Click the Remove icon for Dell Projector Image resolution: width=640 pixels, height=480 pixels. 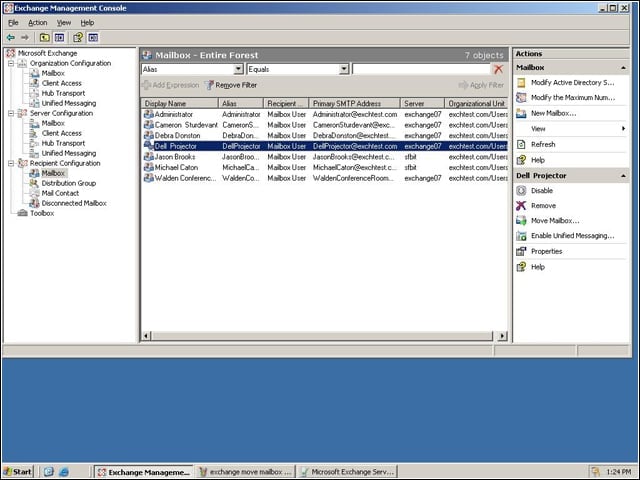tap(521, 206)
